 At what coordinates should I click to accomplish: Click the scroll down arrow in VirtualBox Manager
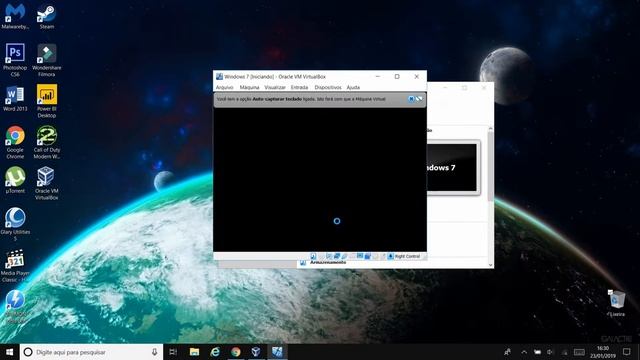(490, 265)
